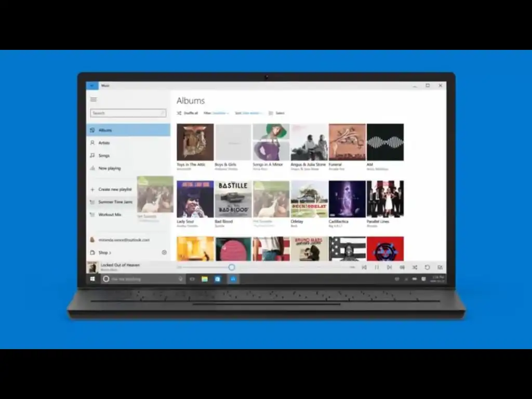Open Boys & Girls album cover
Screen dimensions: 532x399
point(233,142)
